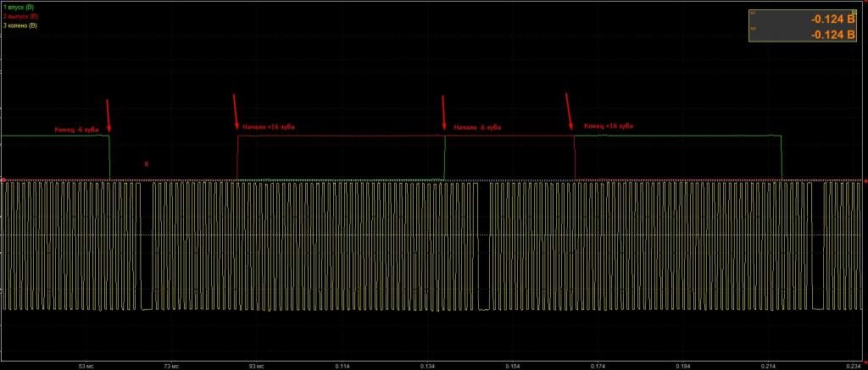Select channel 1 впуск in the legend
Screen dimensions: 868x370
pyautogui.click(x=19, y=7)
